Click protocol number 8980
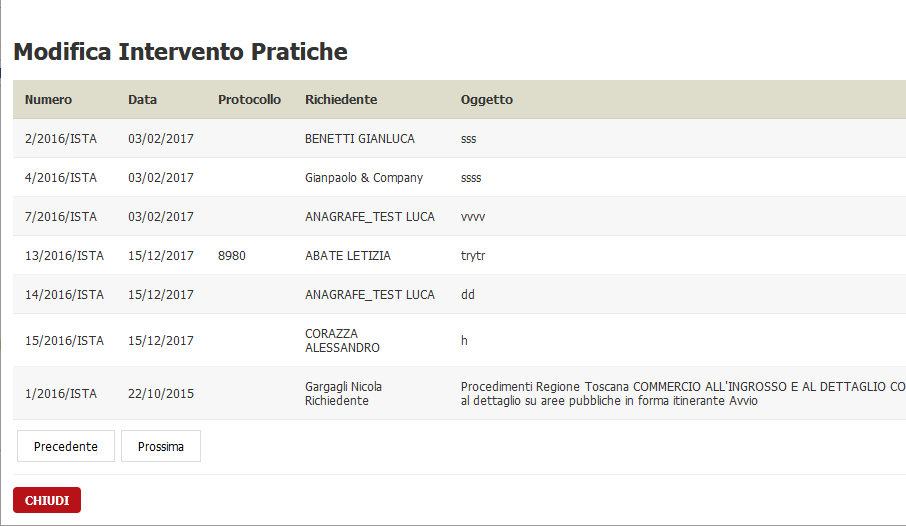The height and width of the screenshot is (526, 906). click(232, 256)
